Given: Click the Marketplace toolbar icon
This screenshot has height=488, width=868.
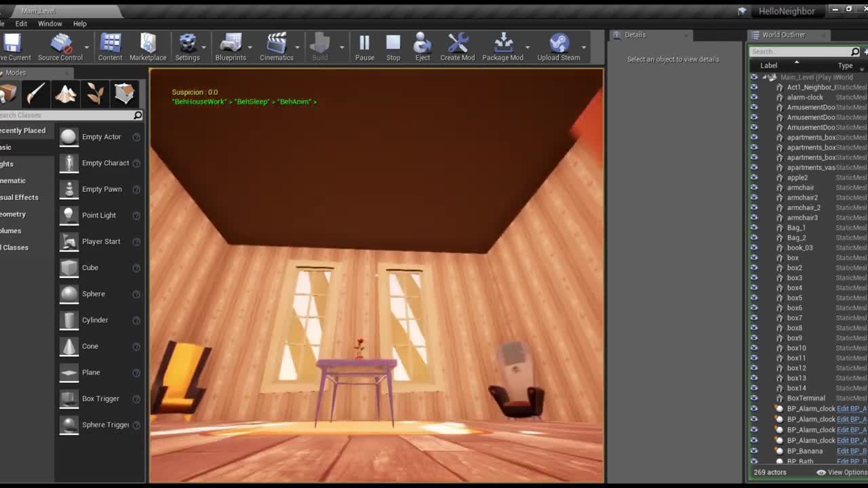Looking at the screenshot, I should 148,46.
